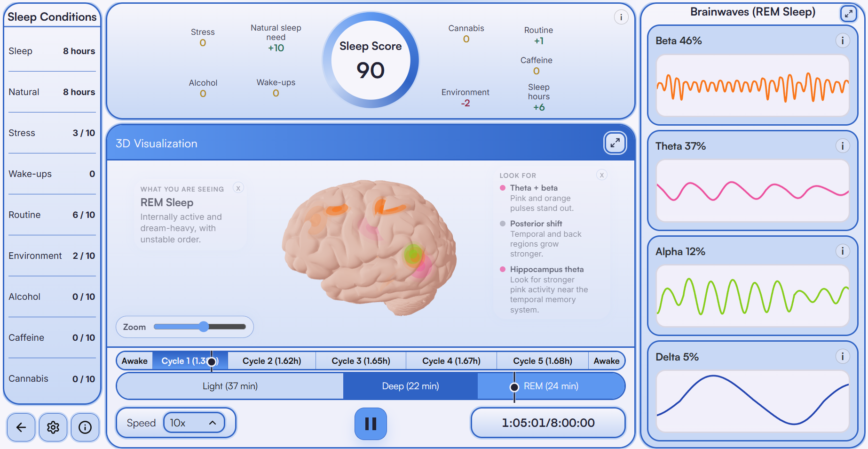Viewport: 868px width, 449px height.
Task: Click the Sleep 8 hours condition row
Action: [52, 51]
